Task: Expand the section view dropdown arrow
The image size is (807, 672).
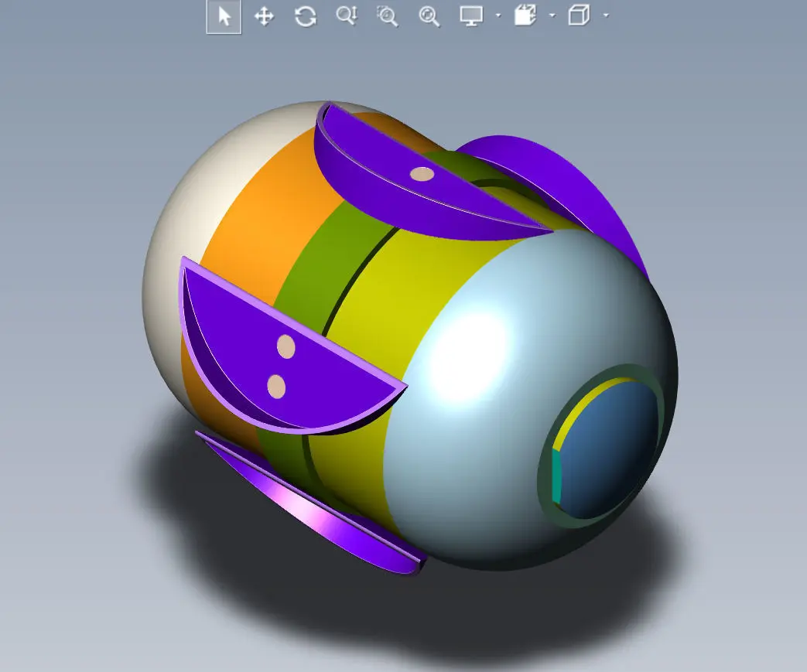Action: (x=552, y=15)
